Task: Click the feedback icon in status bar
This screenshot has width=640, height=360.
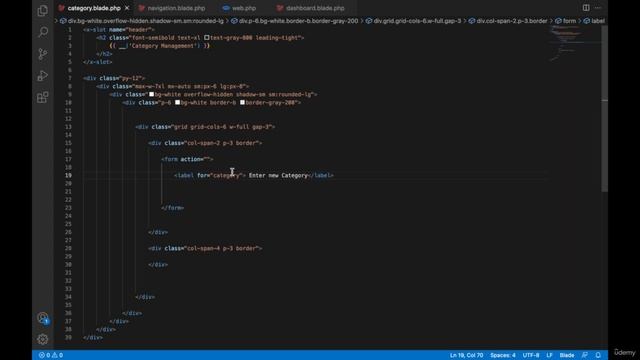Action: coord(584,355)
